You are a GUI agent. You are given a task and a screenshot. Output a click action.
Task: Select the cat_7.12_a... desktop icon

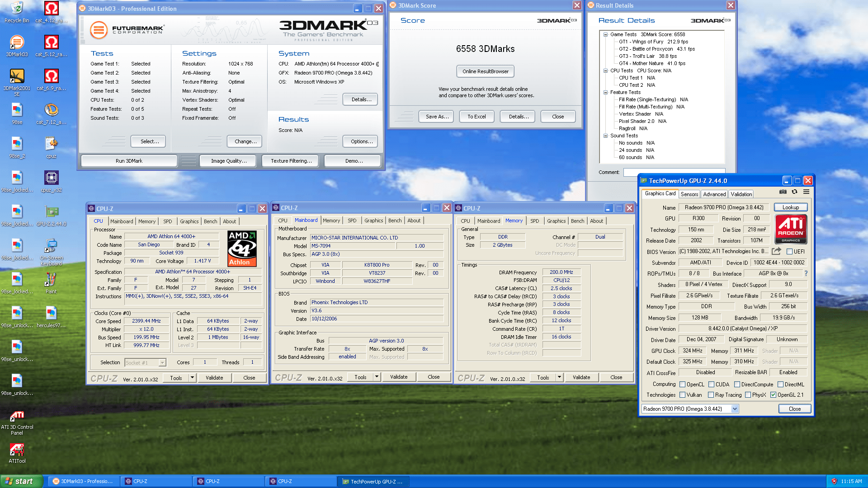[51, 113]
